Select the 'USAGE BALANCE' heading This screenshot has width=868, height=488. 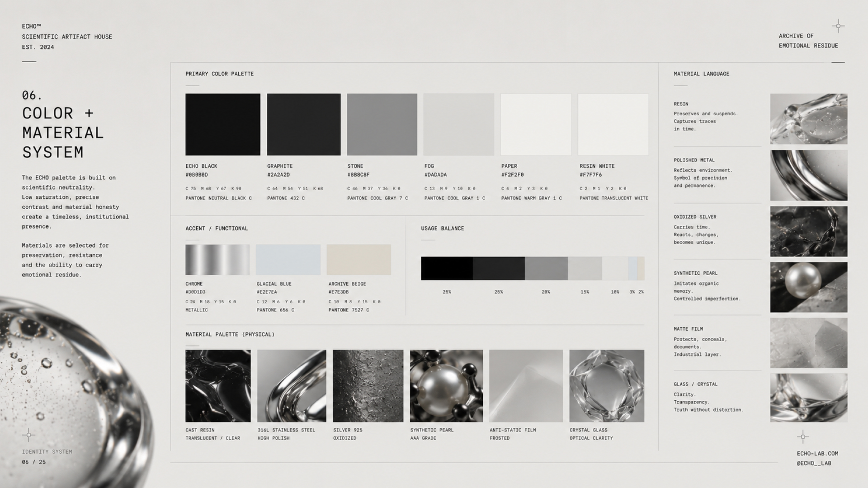click(443, 228)
